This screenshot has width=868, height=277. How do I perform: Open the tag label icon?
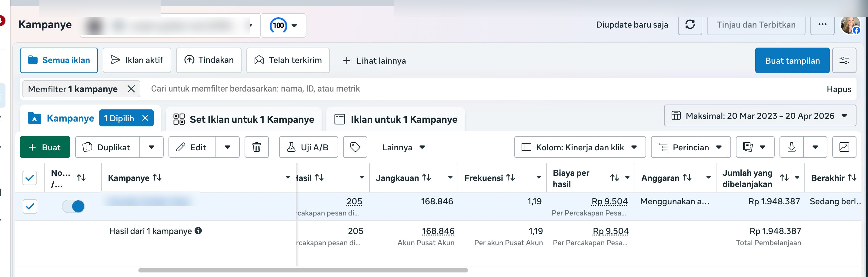[x=355, y=147]
